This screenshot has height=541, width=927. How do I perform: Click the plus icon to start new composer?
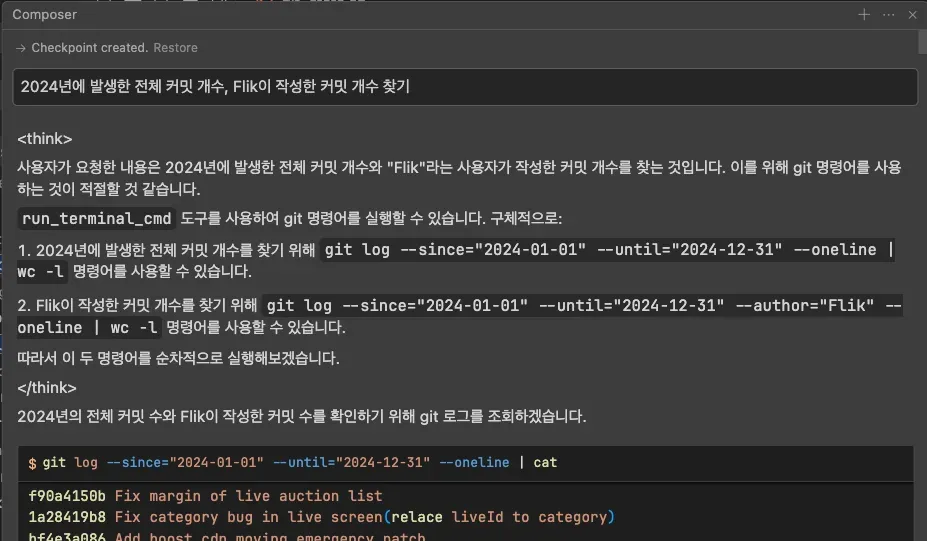pos(864,15)
